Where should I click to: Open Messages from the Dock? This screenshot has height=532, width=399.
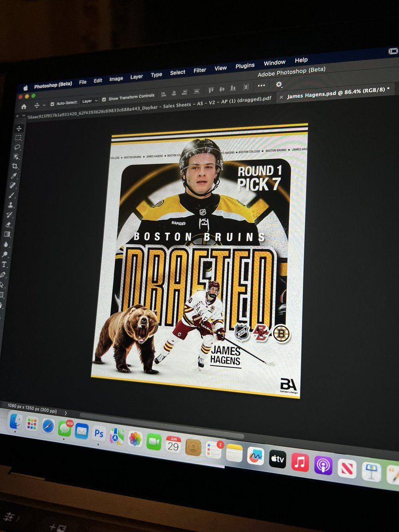[x=65, y=428]
